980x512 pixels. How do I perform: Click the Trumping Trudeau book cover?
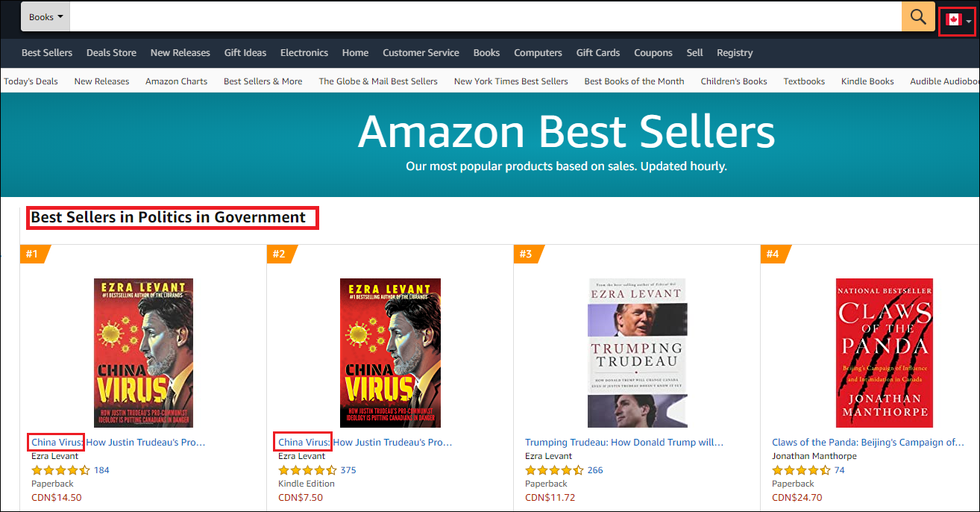(635, 353)
